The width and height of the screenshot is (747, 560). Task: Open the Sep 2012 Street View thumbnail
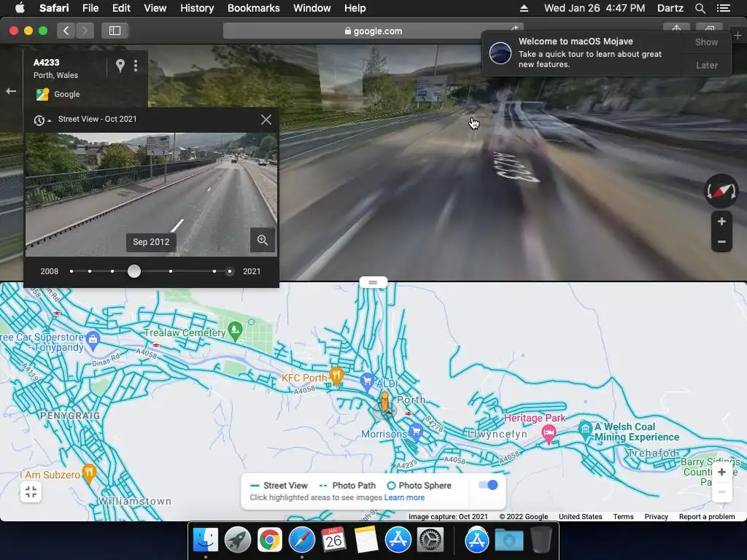click(x=151, y=194)
